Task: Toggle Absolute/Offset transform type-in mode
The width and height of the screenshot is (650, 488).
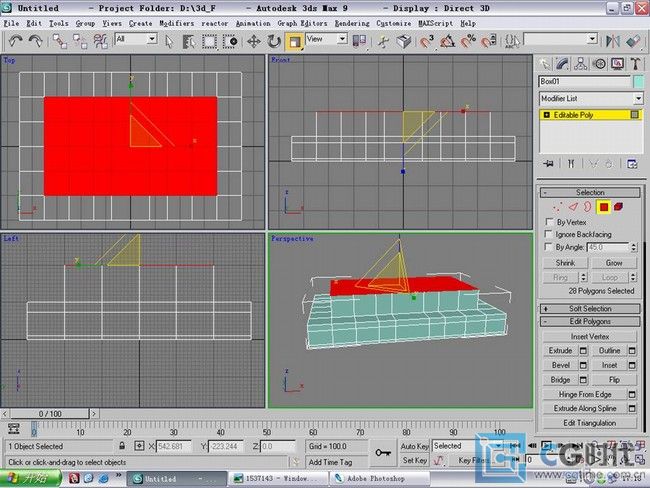Action: (139, 446)
